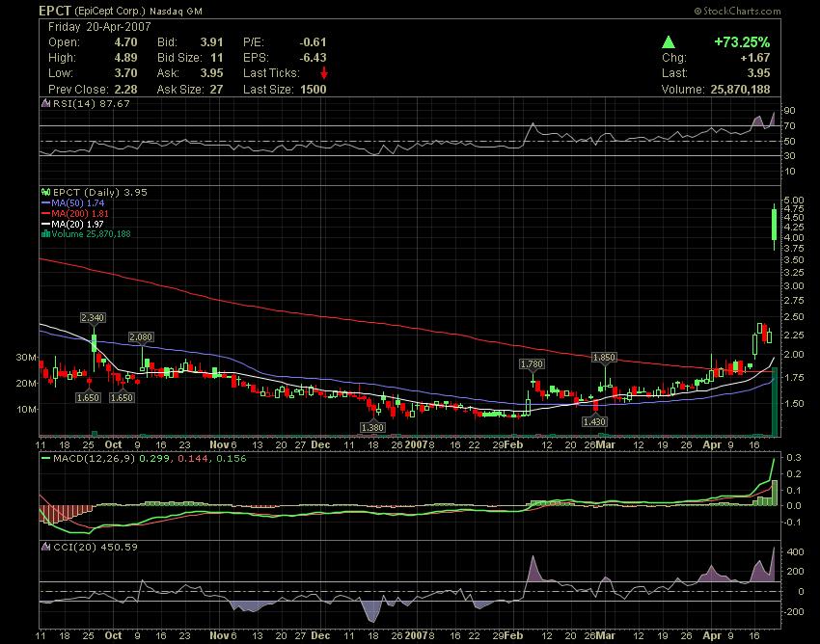Click the MACD histogram value 0.156
The height and width of the screenshot is (644, 820).
pyautogui.click(x=232, y=459)
